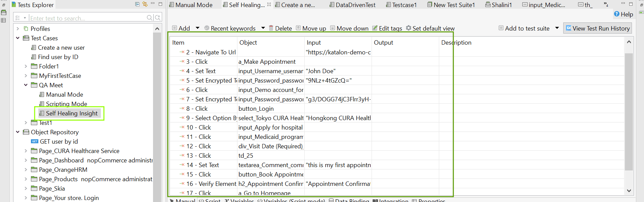Click the Delete trash icon
Viewport: 644px width, 202px height.
(271, 28)
